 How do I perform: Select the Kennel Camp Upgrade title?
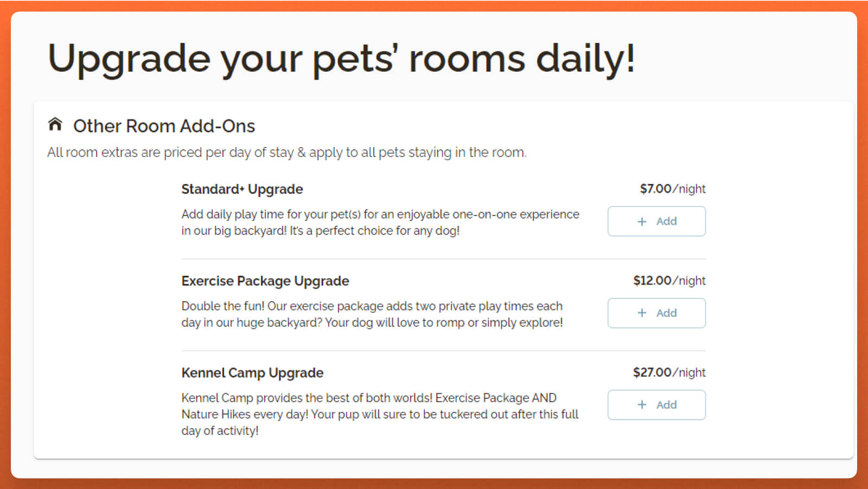point(252,373)
